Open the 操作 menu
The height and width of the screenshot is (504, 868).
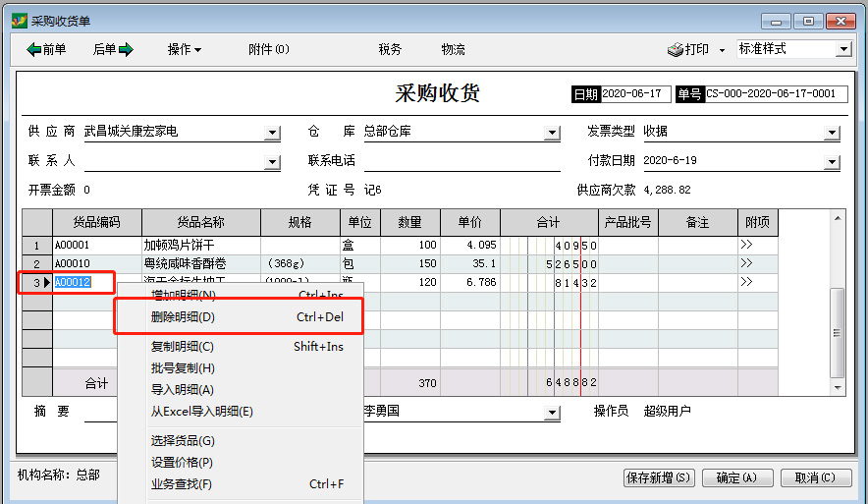(185, 49)
